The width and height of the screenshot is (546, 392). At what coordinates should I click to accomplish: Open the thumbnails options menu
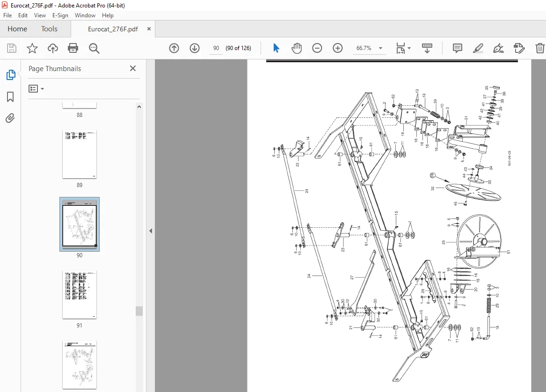pyautogui.click(x=36, y=89)
